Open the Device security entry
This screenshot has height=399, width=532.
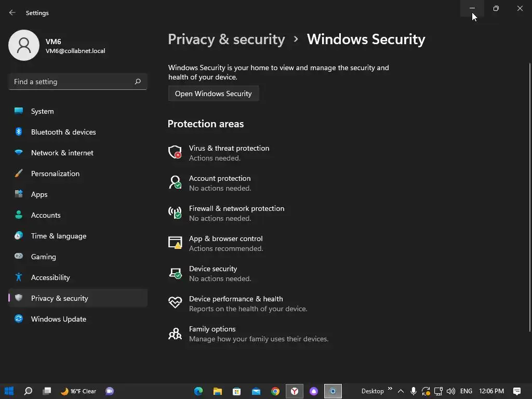click(220, 273)
